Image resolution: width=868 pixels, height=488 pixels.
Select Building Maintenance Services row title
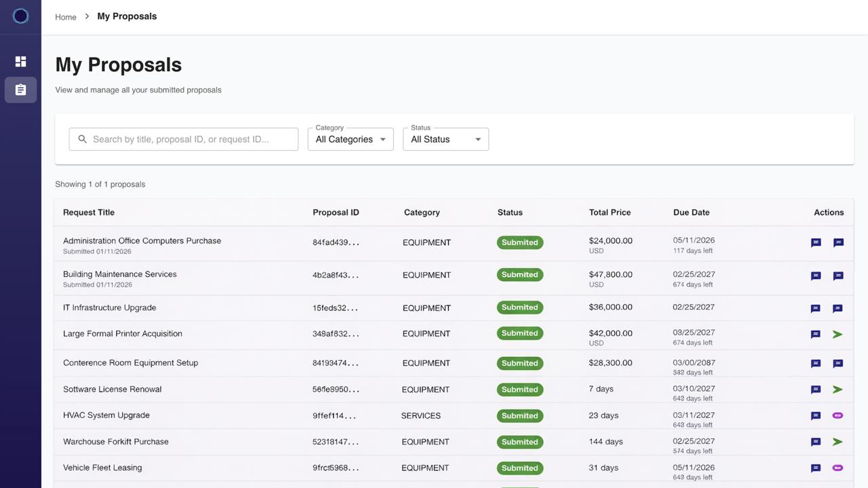(x=120, y=274)
